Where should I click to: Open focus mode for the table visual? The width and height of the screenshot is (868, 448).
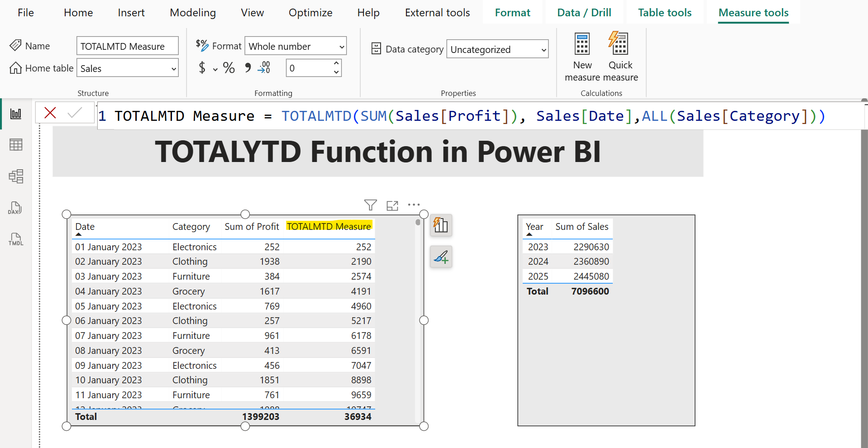(x=392, y=205)
